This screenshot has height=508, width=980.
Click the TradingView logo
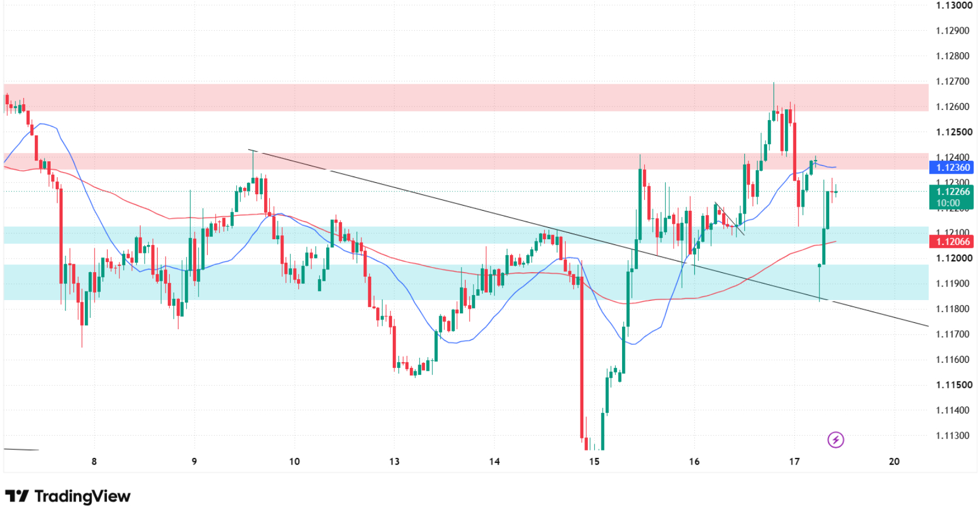[x=17, y=496]
